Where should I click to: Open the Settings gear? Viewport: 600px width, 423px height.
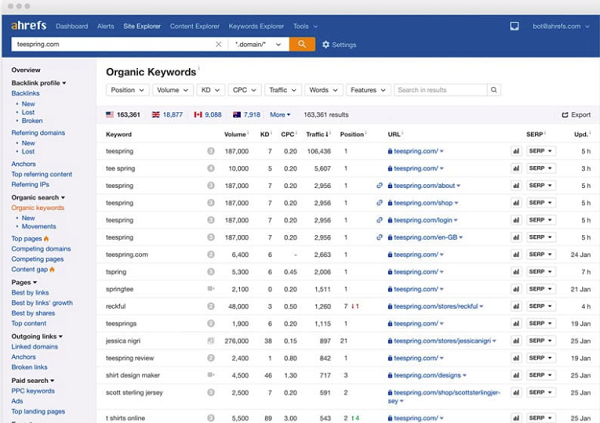pyautogui.click(x=339, y=44)
